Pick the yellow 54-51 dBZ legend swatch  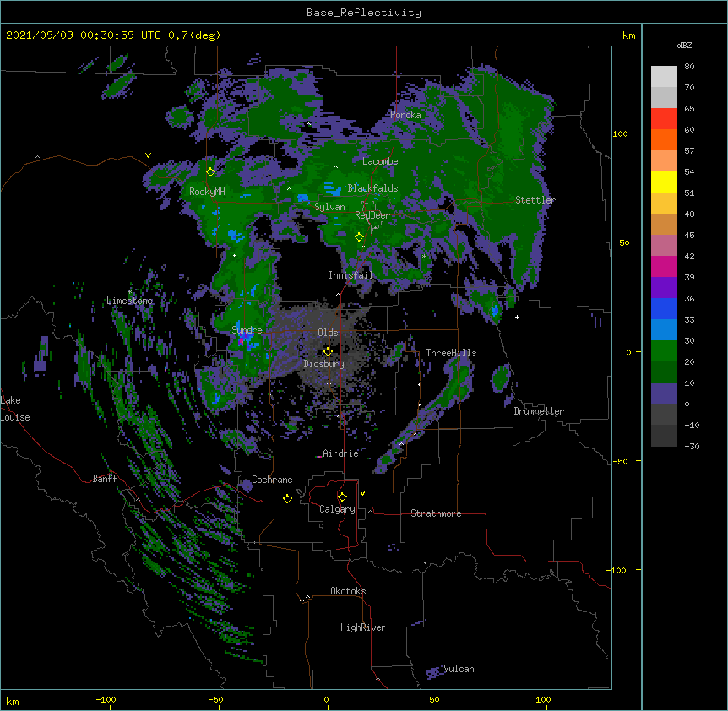[x=664, y=182]
